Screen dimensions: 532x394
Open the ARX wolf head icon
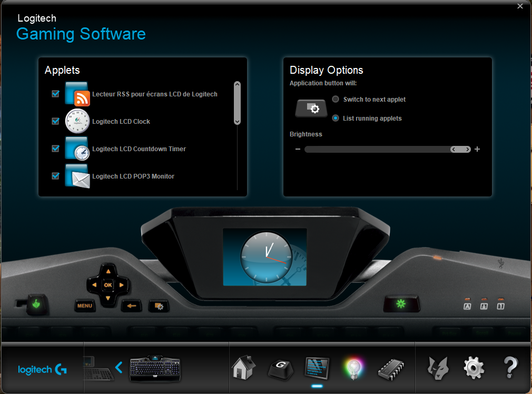(438, 368)
